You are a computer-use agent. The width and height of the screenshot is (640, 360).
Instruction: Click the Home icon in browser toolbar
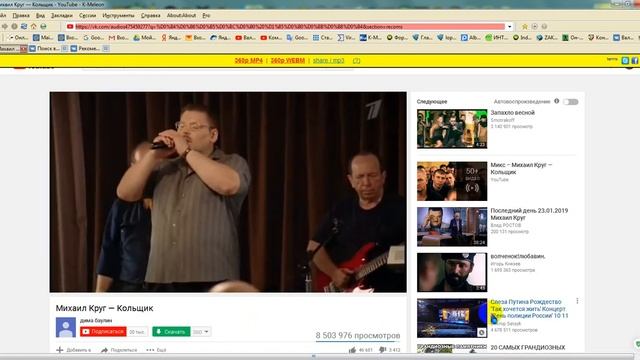(34, 27)
